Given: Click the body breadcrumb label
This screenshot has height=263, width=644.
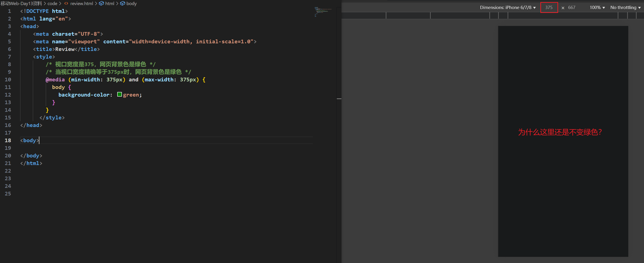Looking at the screenshot, I should (132, 3).
